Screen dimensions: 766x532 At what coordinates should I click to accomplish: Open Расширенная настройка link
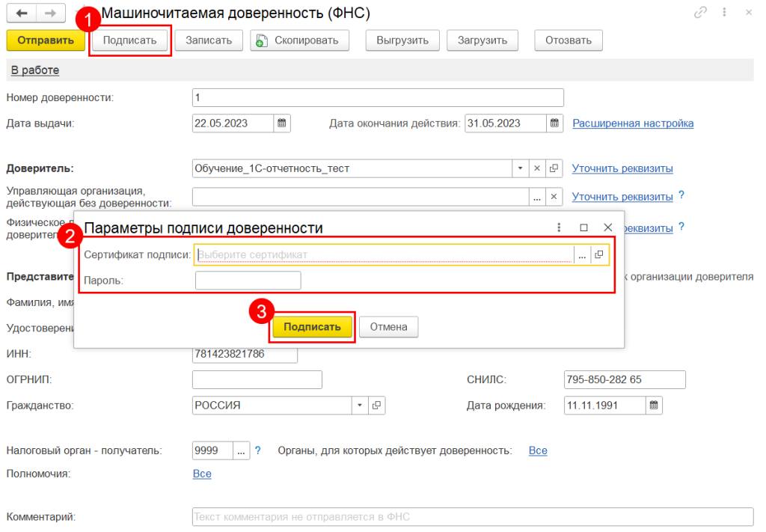pos(633,123)
